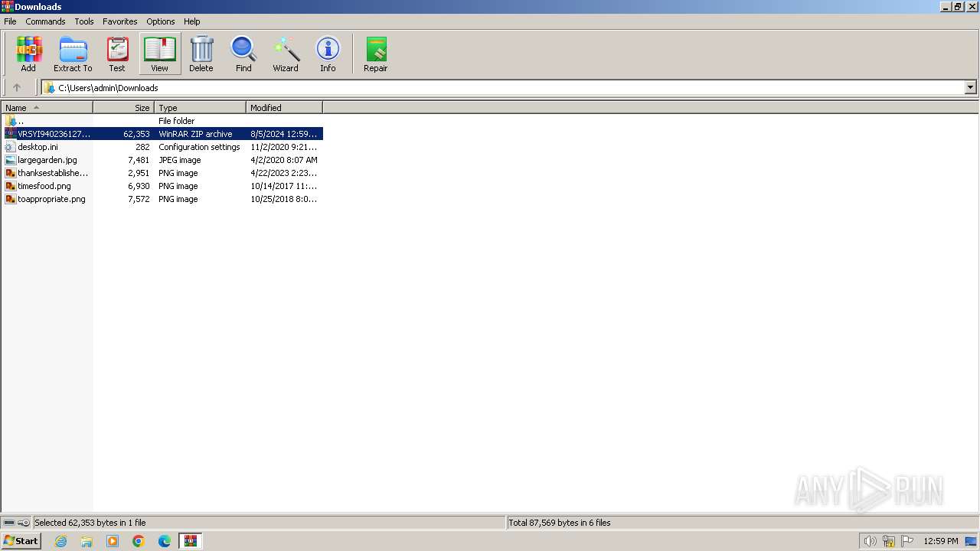Sort by Size column header
The width and height of the screenshot is (980, 551).
[x=124, y=108]
